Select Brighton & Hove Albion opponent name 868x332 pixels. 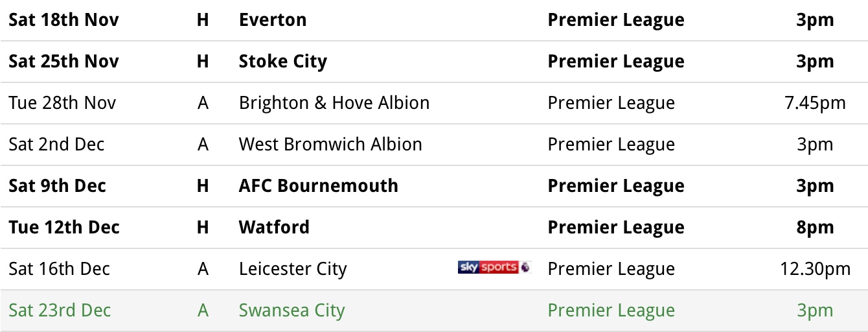(x=334, y=103)
